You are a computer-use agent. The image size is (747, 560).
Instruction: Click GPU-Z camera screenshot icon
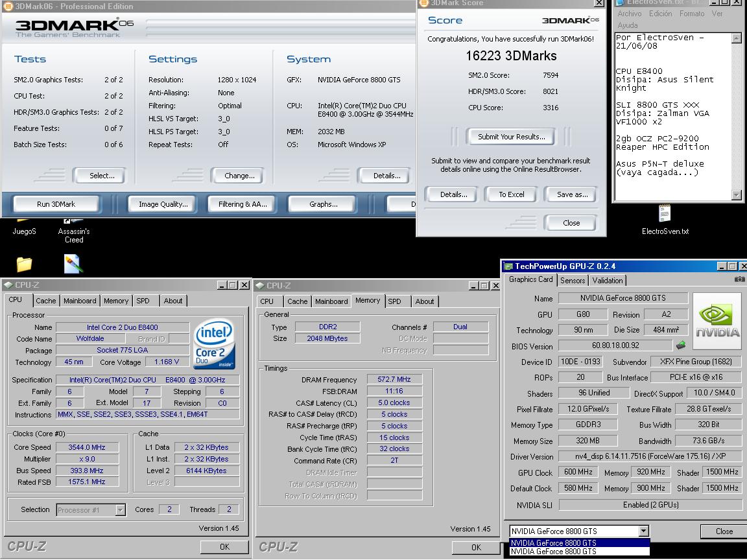point(739,279)
